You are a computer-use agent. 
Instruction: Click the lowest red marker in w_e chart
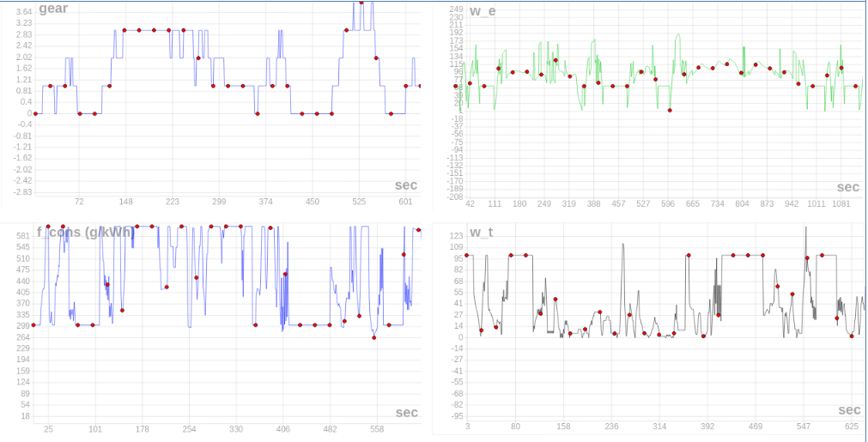tap(670, 110)
